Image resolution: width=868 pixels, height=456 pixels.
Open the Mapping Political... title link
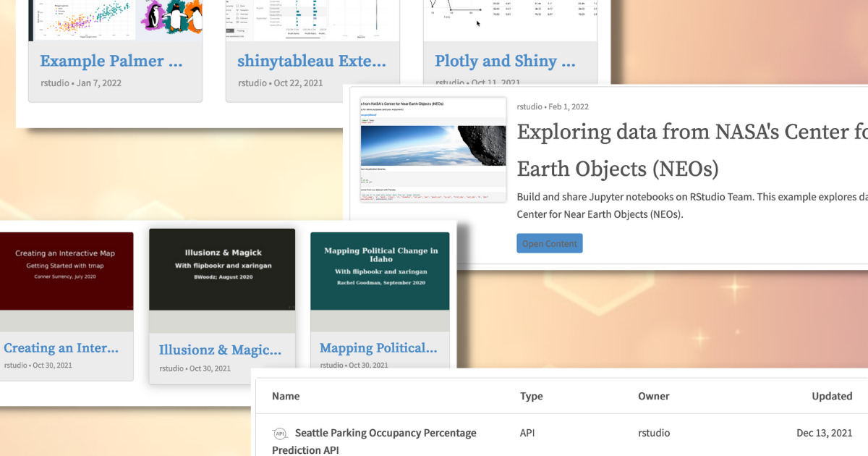pos(378,348)
